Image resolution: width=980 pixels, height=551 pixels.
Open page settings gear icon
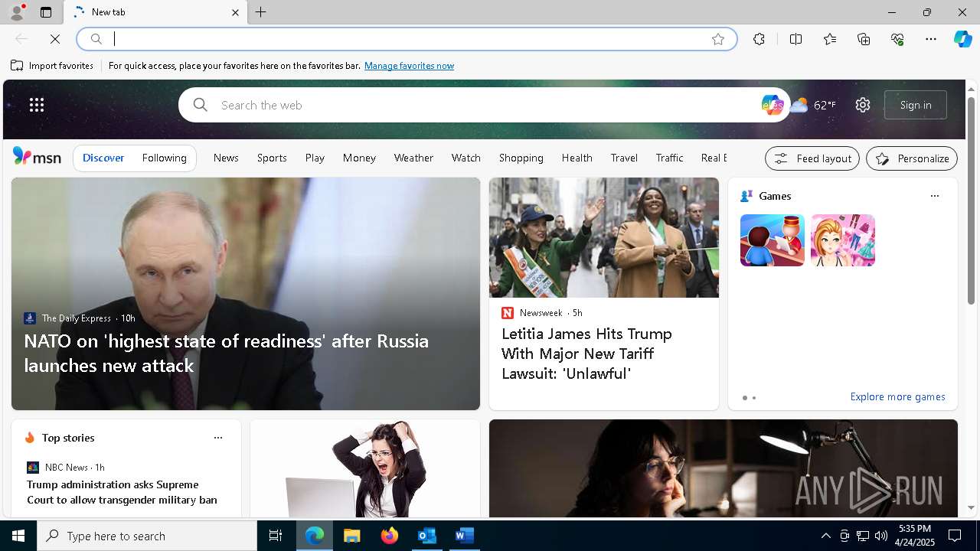[x=863, y=105]
